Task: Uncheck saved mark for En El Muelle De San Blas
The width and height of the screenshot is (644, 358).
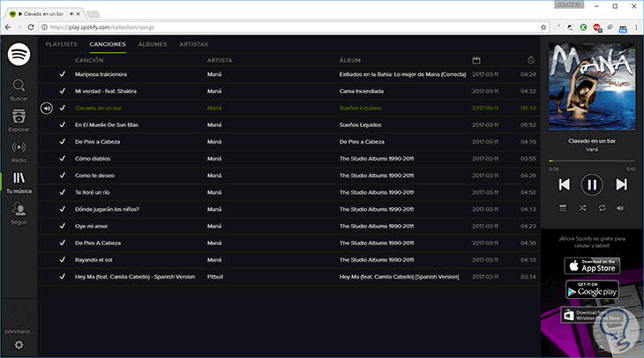Action: [63, 125]
